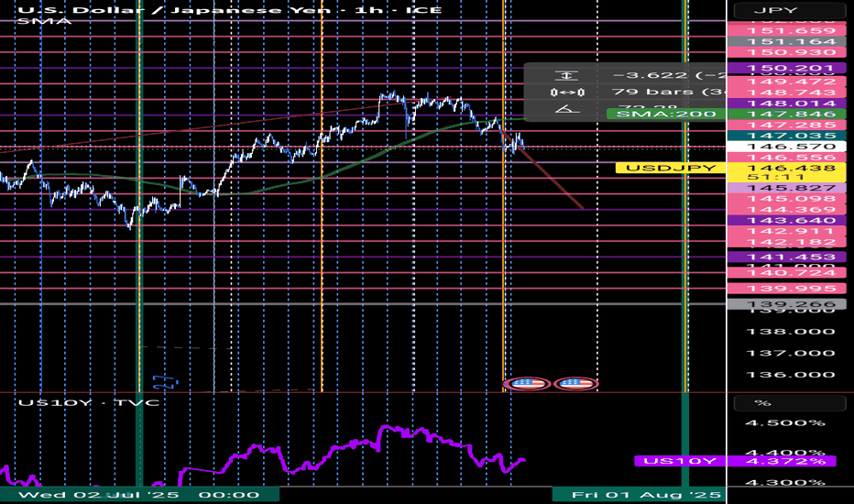Click the 136.000 scale value
This screenshot has height=504, width=854.
click(x=790, y=375)
